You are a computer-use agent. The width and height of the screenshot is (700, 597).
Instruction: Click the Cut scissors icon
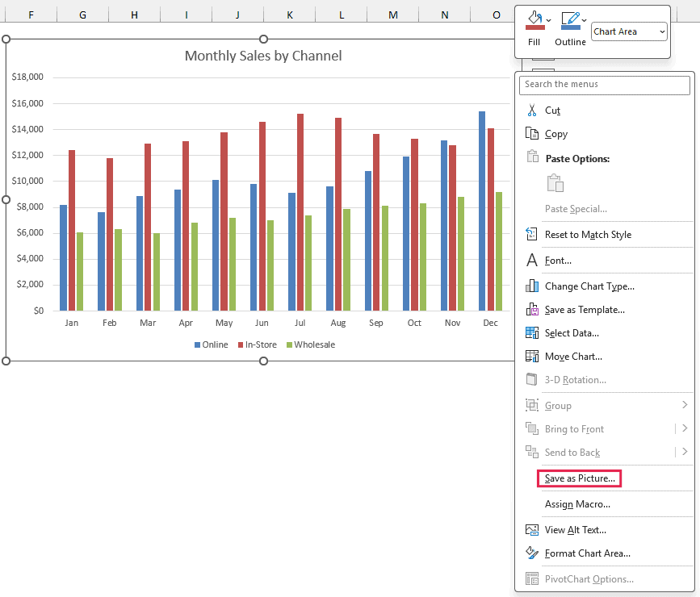(x=532, y=111)
